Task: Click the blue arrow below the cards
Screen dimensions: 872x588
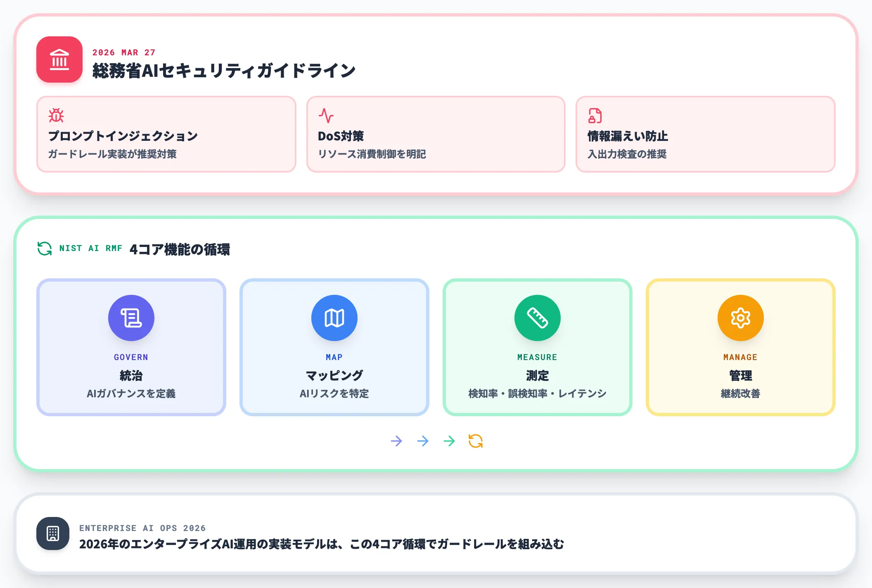Action: [423, 441]
